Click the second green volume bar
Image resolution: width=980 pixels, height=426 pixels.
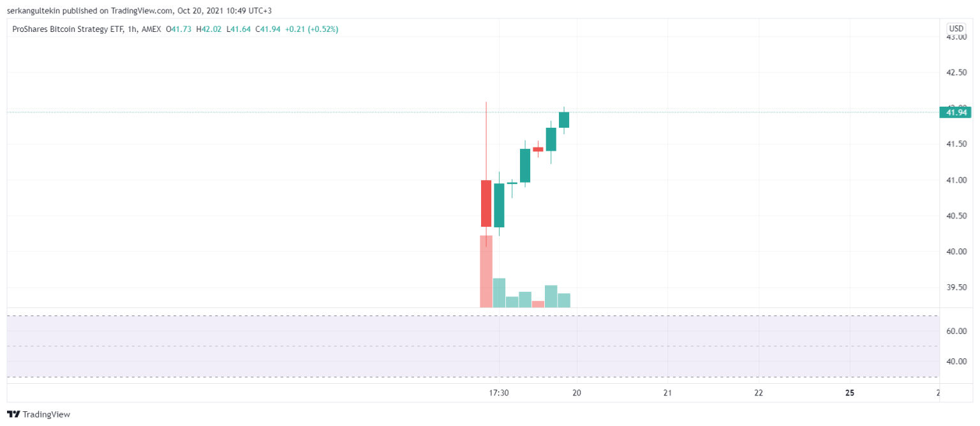(512, 301)
